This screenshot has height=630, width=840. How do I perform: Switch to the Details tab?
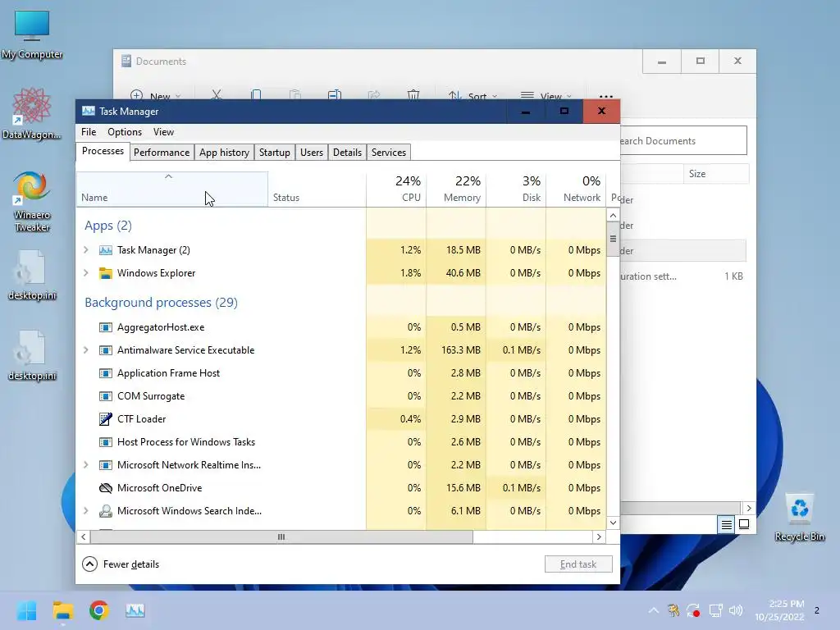coord(347,152)
